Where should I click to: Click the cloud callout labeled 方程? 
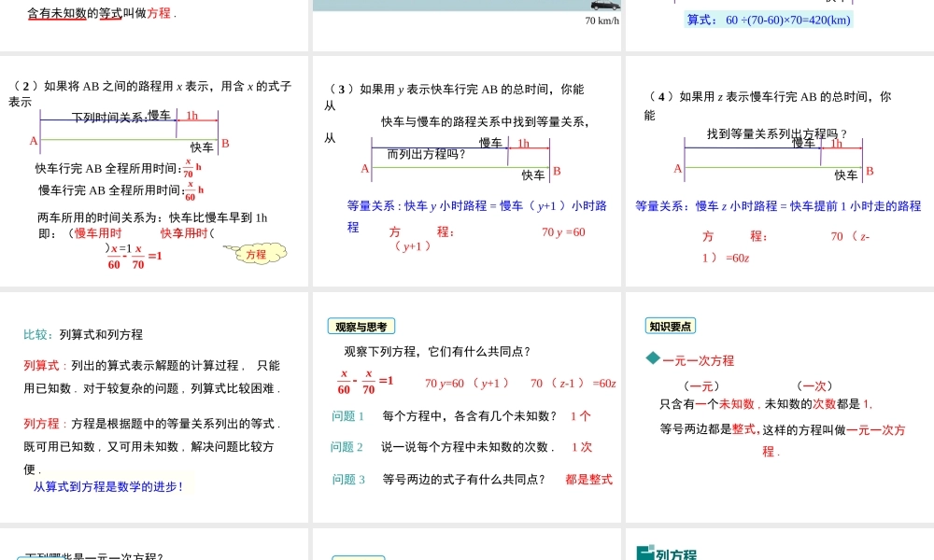256,254
